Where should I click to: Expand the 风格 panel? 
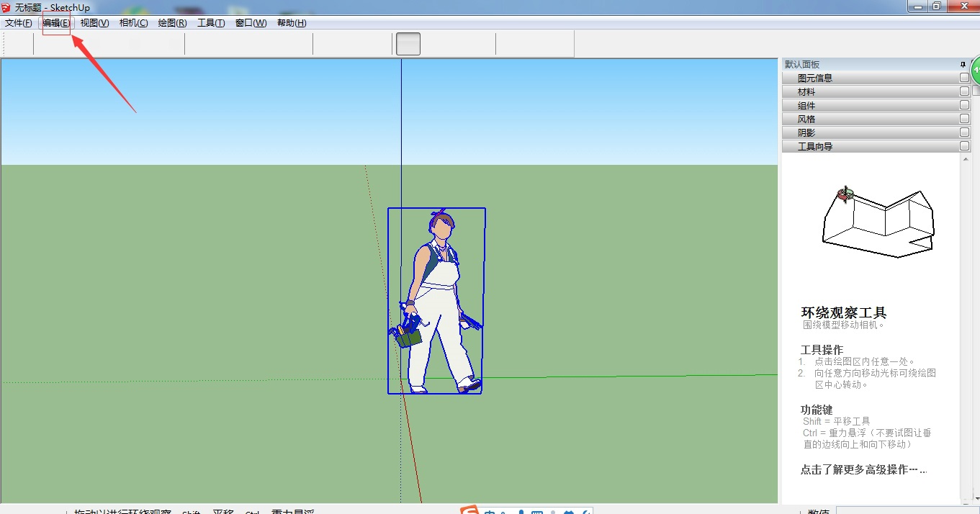(876, 120)
